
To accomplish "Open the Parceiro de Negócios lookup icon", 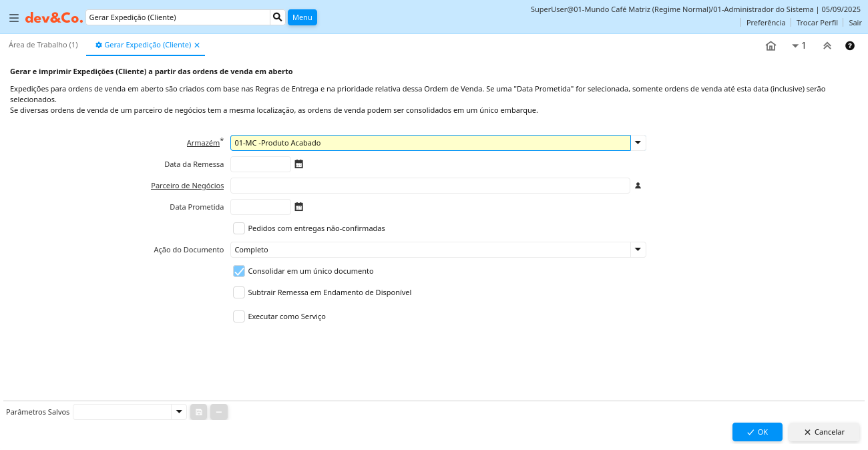I will click(638, 186).
